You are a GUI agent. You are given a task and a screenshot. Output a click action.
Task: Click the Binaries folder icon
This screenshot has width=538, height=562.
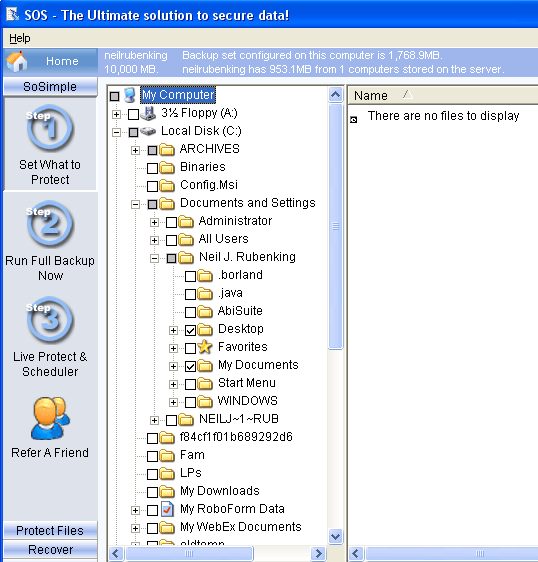167,167
